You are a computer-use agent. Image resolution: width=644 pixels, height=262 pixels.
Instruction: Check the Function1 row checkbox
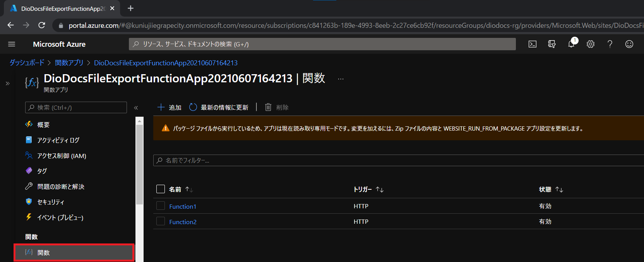(x=161, y=206)
